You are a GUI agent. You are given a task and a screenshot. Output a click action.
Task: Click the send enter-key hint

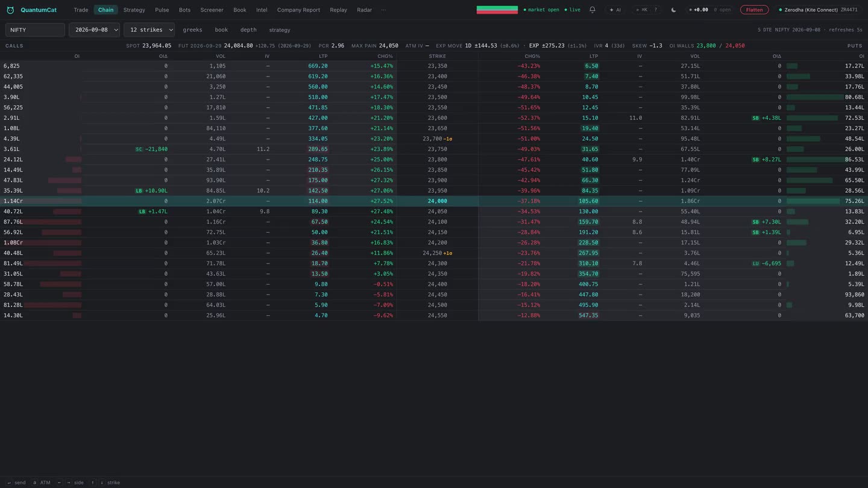click(x=16, y=483)
